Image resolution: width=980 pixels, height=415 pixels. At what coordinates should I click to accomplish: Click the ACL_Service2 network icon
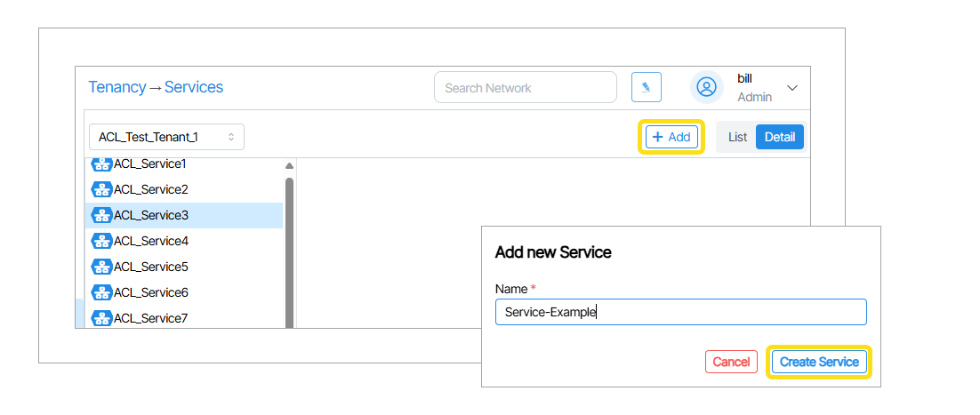click(102, 189)
